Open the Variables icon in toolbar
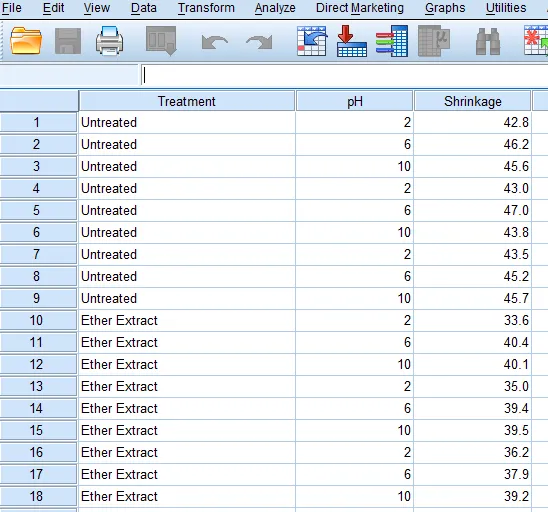The image size is (548, 512). coord(392,41)
